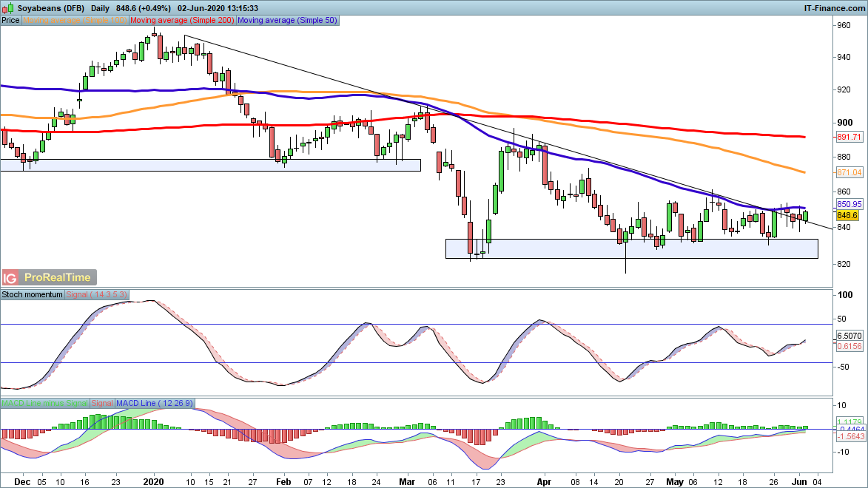The width and height of the screenshot is (868, 488).
Task: Click the MACD Line (12 26 9) label
Action: click(154, 404)
